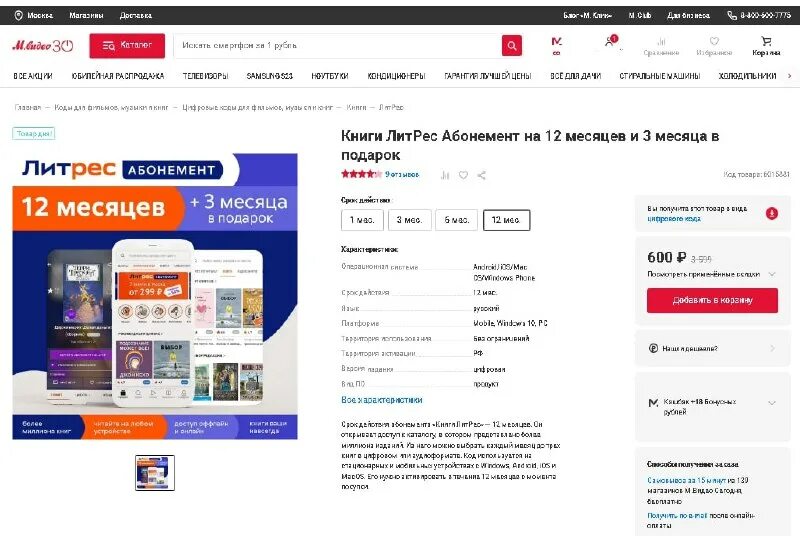
Task: Share the product via share icon
Action: [482, 175]
